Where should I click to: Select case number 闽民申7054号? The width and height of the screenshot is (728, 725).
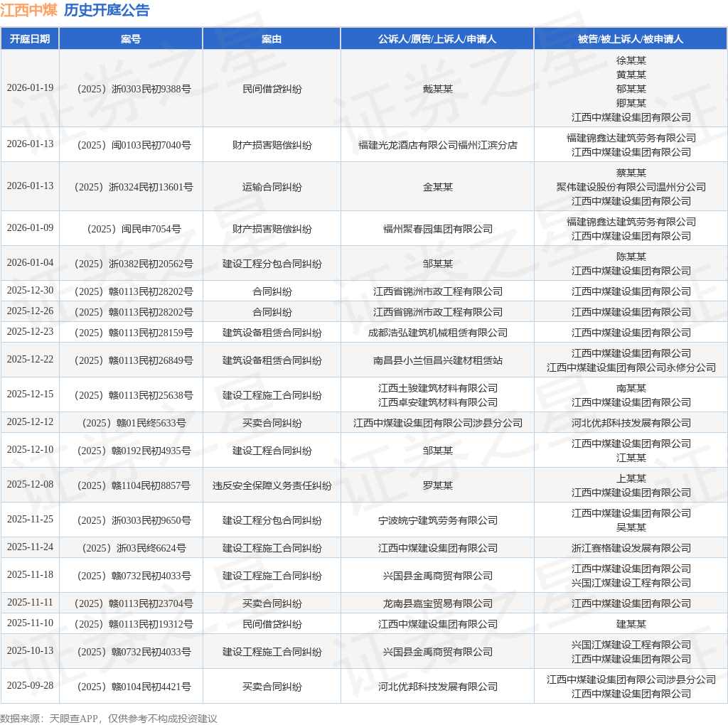point(134,229)
